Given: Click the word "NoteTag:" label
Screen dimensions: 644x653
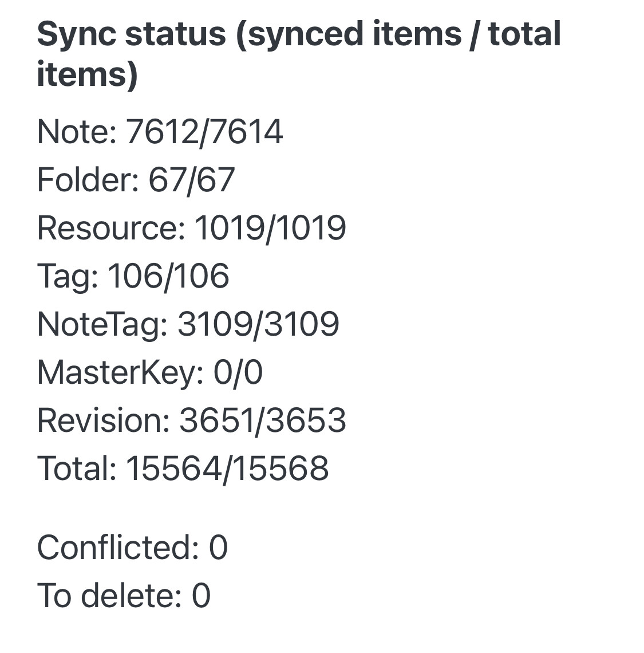Looking at the screenshot, I should [x=102, y=324].
